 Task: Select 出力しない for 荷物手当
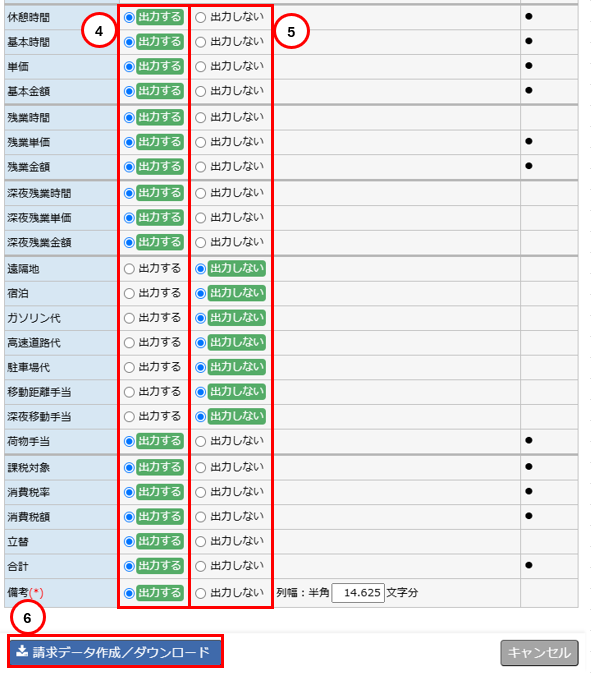pyautogui.click(x=200, y=441)
